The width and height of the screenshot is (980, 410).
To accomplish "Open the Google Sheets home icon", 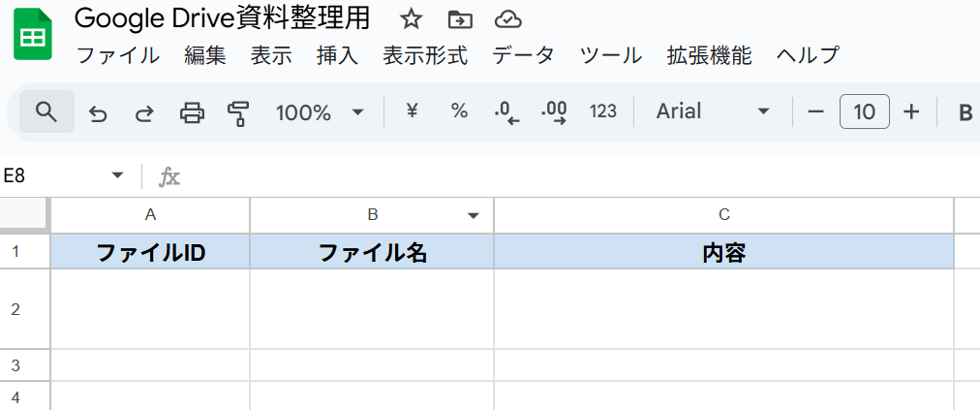I will coord(33,35).
